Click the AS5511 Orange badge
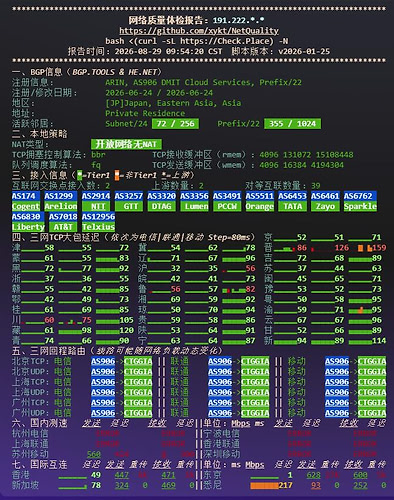The image size is (394, 500). pos(260,201)
